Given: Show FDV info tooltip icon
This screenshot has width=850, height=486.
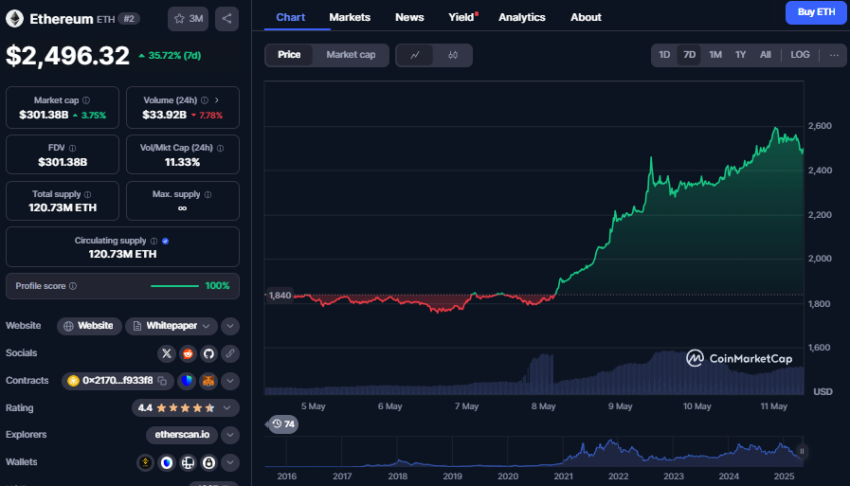Looking at the screenshot, I should pos(72,148).
